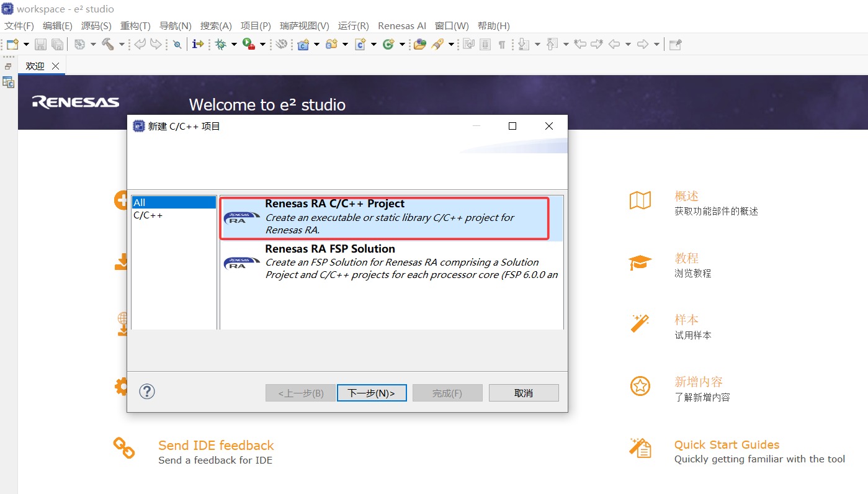Open the 帮助(H) menu

pyautogui.click(x=494, y=25)
